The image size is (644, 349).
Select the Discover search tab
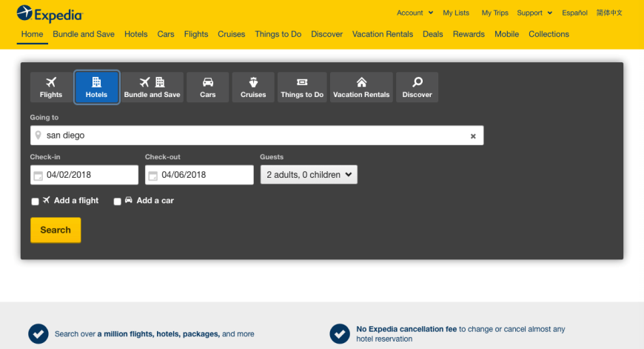(x=417, y=87)
